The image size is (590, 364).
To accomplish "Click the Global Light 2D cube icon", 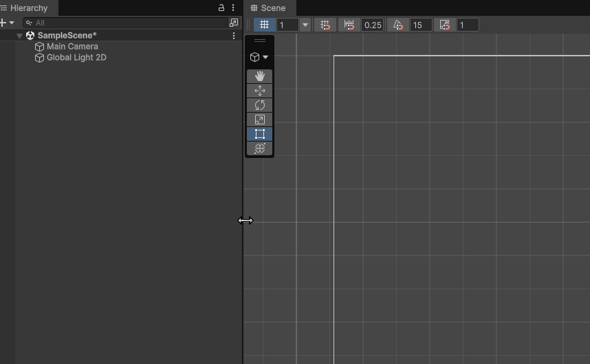I will click(x=39, y=58).
